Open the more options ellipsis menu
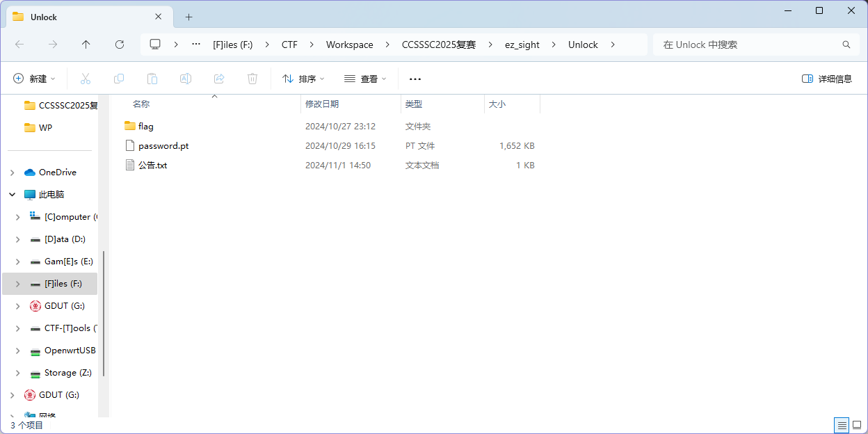 (x=415, y=79)
